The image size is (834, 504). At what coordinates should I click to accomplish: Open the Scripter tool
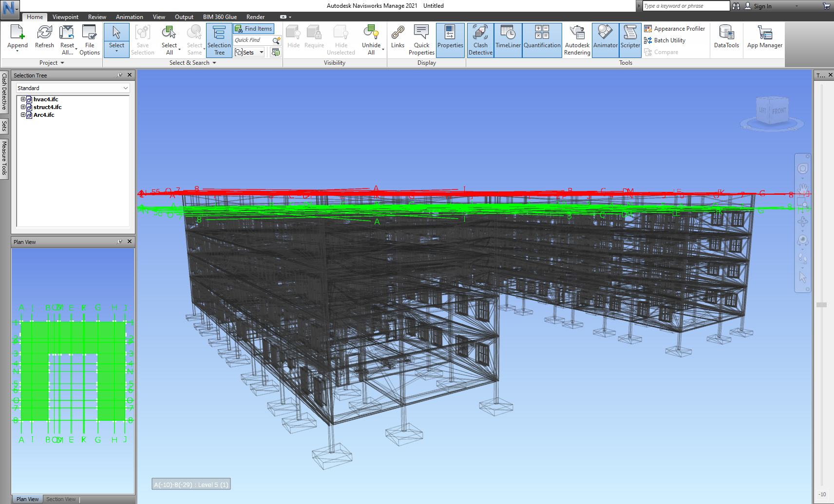click(x=630, y=40)
